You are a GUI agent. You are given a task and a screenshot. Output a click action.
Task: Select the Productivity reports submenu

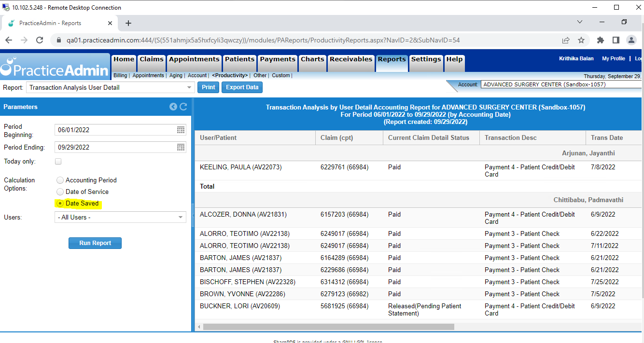pos(230,75)
